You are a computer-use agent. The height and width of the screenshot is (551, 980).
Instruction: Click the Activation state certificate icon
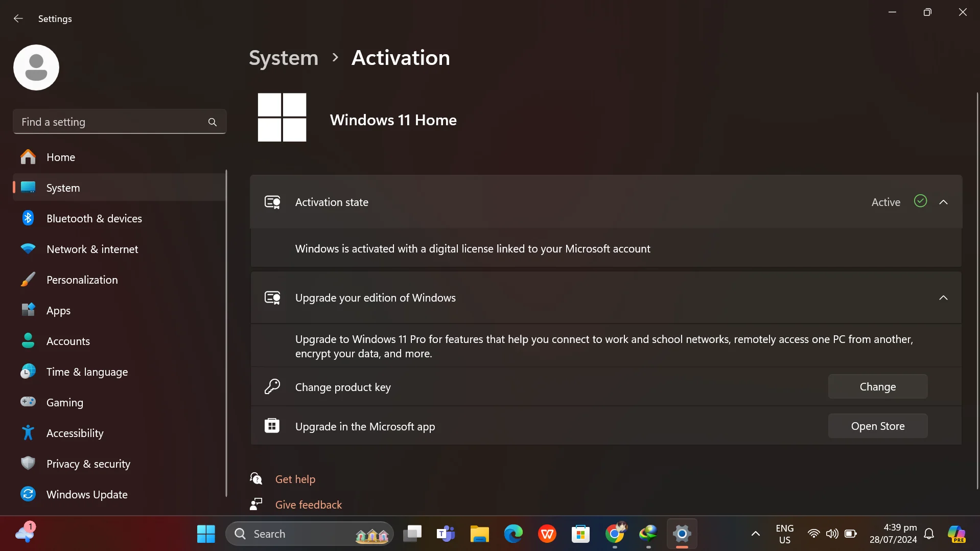[x=272, y=202]
